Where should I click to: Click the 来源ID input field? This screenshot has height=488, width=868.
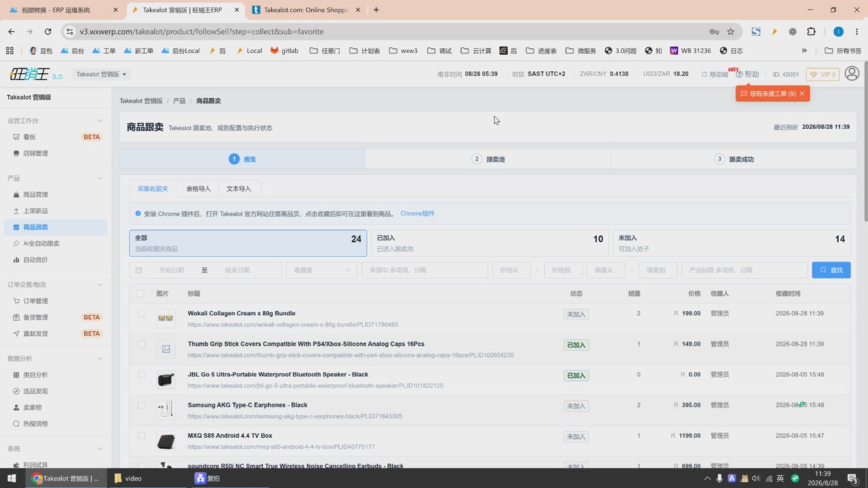425,270
